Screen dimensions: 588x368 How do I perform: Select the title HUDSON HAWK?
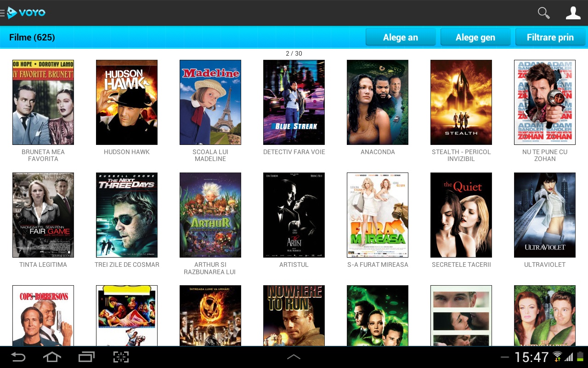[127, 152]
